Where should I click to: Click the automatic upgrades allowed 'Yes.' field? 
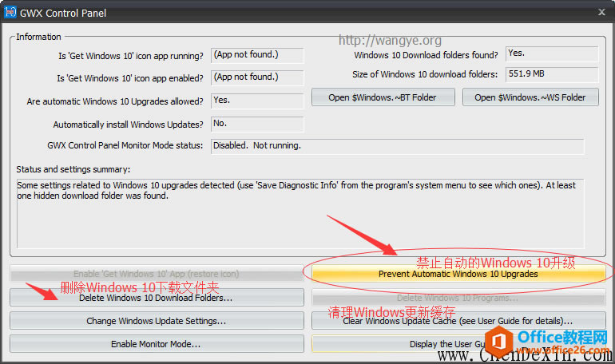(x=257, y=101)
